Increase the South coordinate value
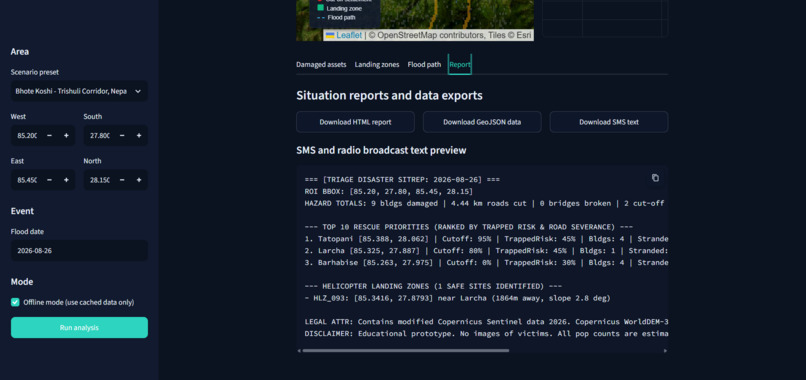806x380 pixels. click(139, 136)
